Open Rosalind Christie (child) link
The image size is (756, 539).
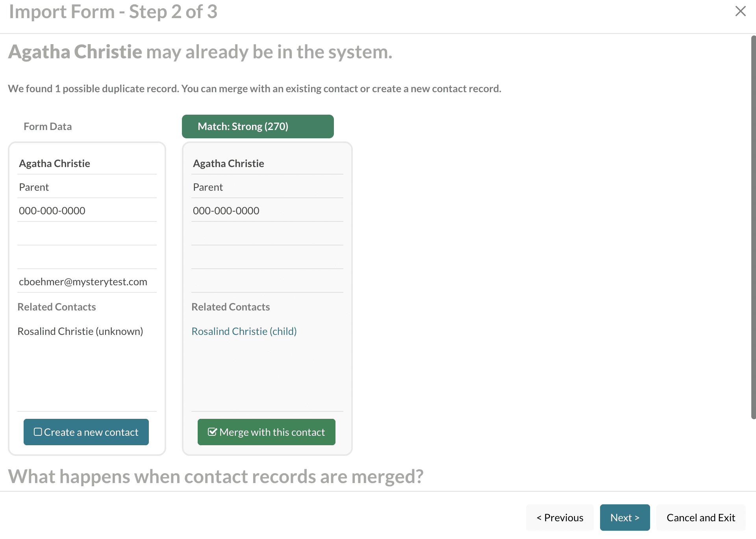pos(244,331)
